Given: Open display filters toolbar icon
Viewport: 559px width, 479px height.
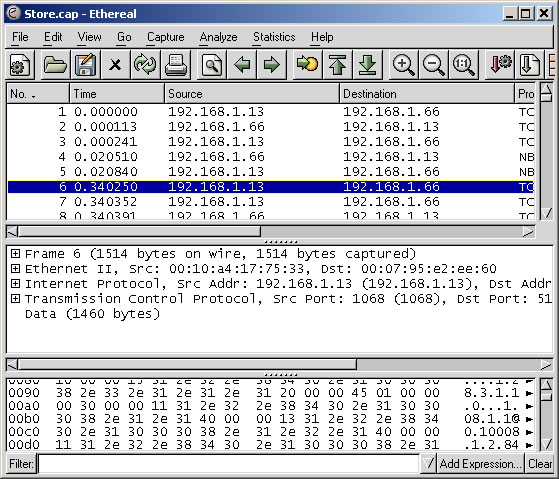Looking at the screenshot, I should coord(529,65).
